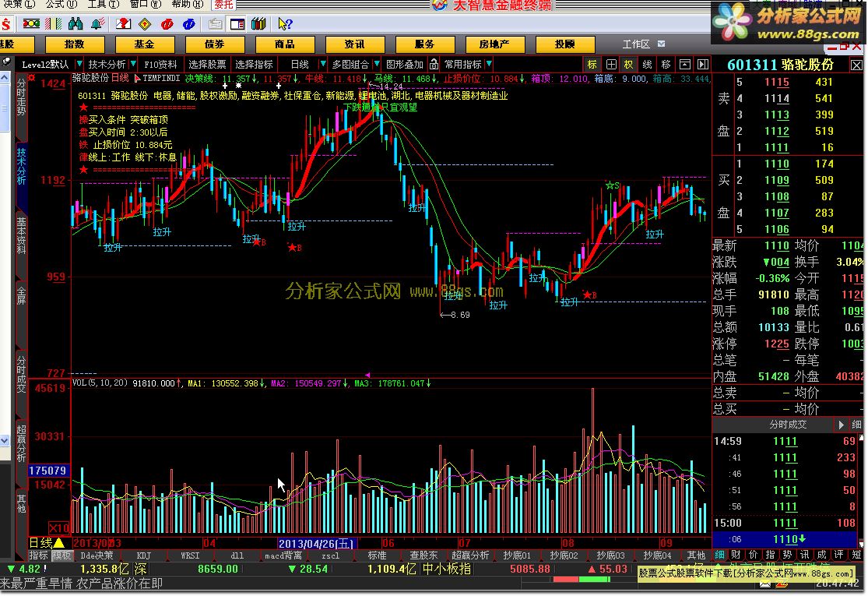Open the binoculars search tool
The width and height of the screenshot is (868, 596).
tap(76, 24)
